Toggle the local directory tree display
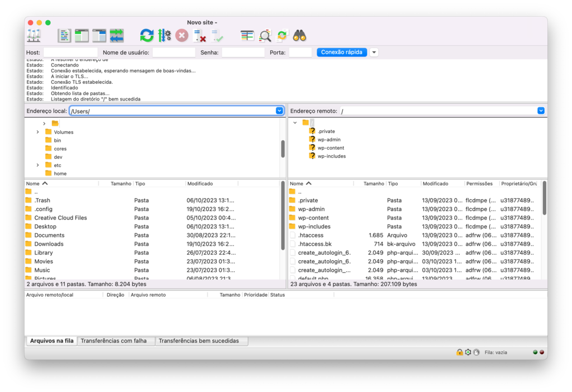The width and height of the screenshot is (572, 392). point(81,35)
